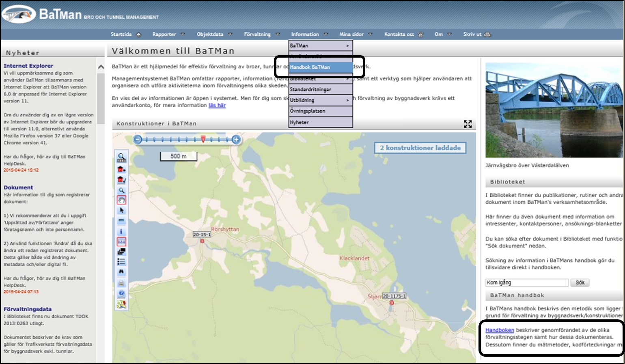Click the home icon beside Startsida
This screenshot has height=364, width=625.
[138, 34]
